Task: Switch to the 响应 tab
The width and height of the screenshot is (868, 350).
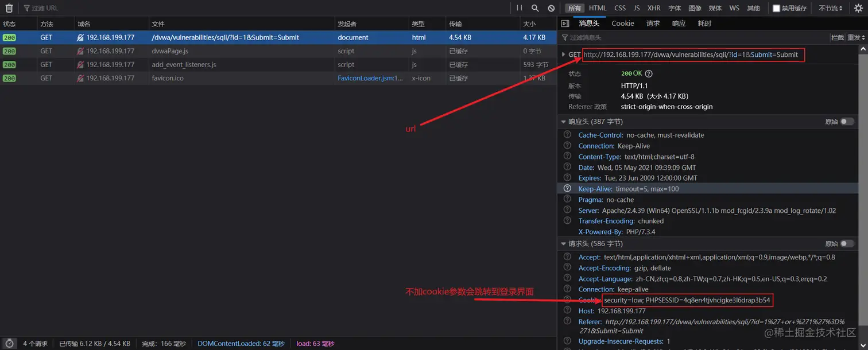Action: [679, 24]
